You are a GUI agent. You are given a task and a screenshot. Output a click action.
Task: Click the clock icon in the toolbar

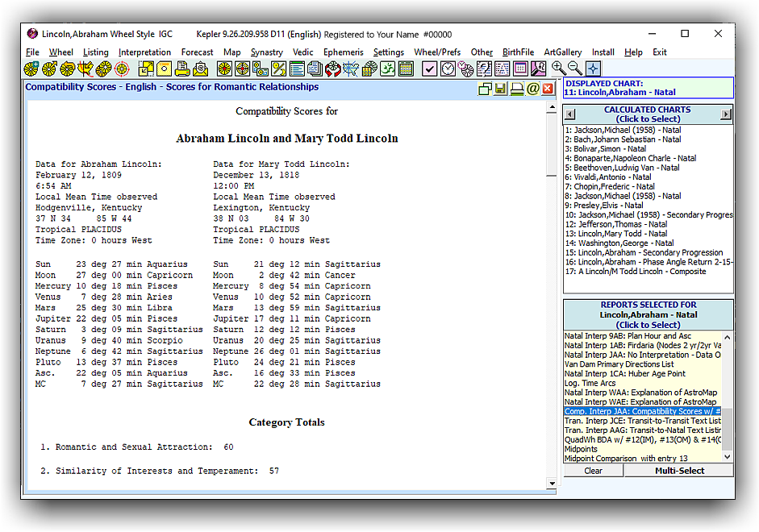pyautogui.click(x=448, y=69)
